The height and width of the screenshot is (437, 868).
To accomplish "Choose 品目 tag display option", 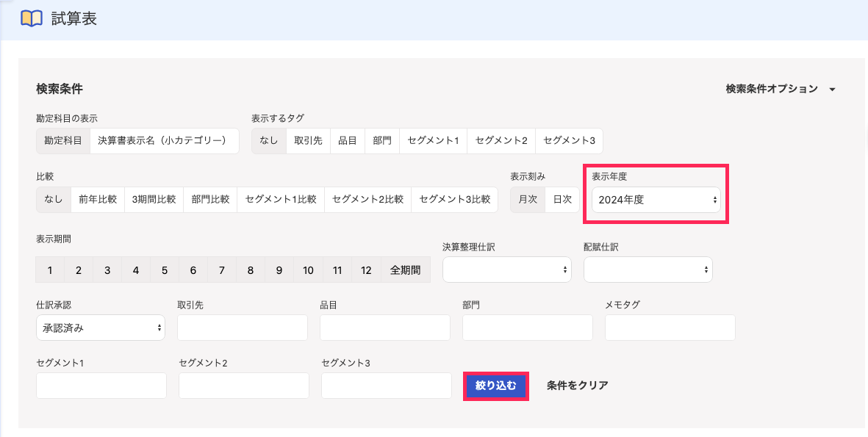I will click(x=348, y=141).
